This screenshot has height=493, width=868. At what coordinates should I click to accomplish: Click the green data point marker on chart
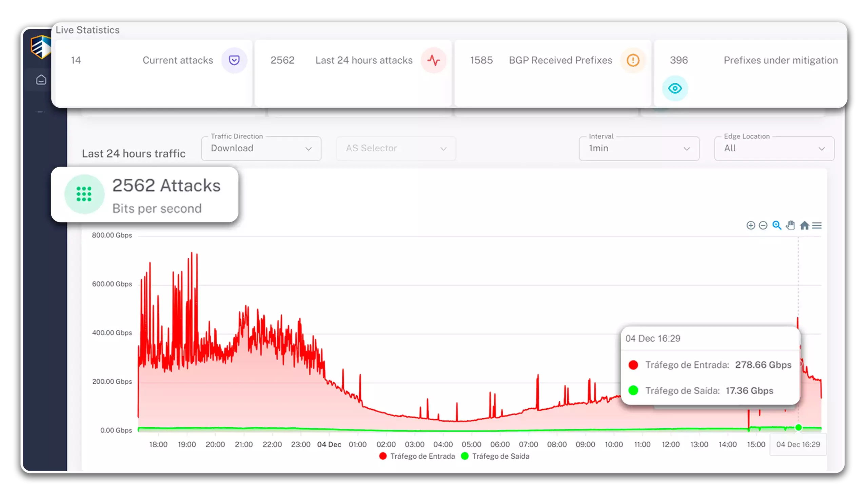coord(798,428)
